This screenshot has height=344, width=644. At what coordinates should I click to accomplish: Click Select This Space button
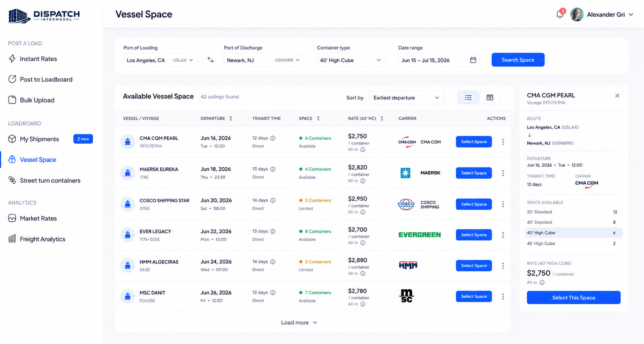coord(574,298)
